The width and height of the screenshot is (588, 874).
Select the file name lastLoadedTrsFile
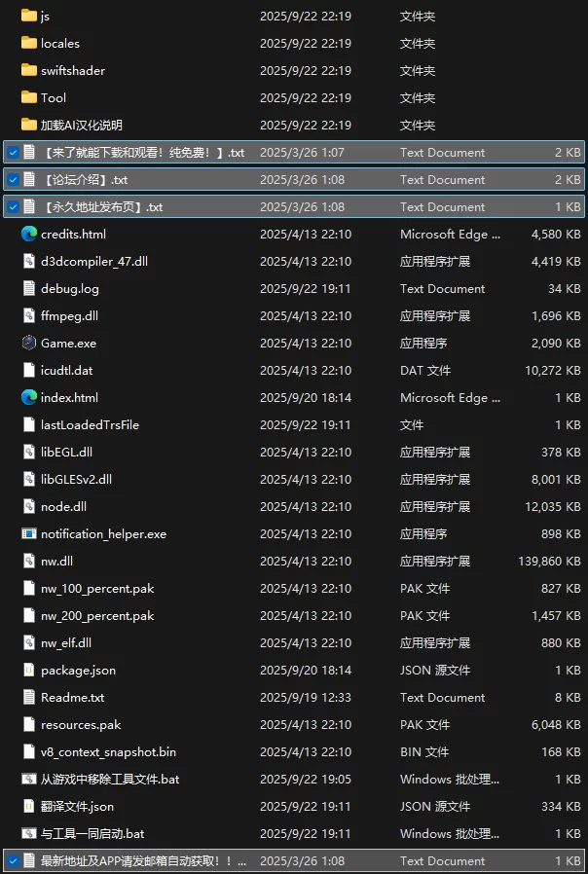click(x=90, y=424)
